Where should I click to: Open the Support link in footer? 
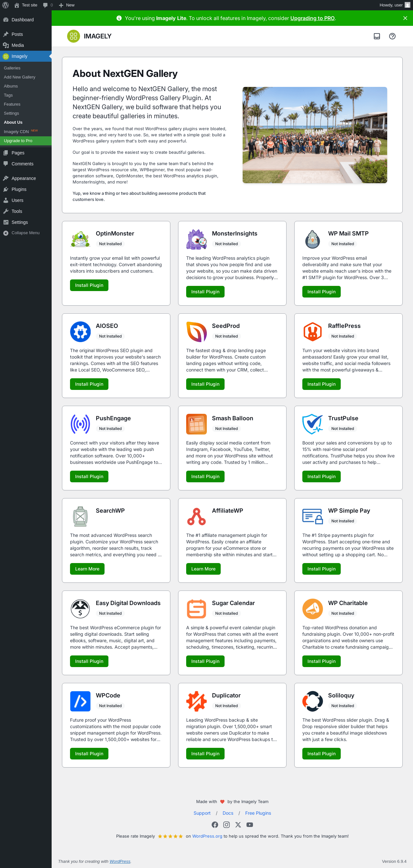[x=202, y=813]
